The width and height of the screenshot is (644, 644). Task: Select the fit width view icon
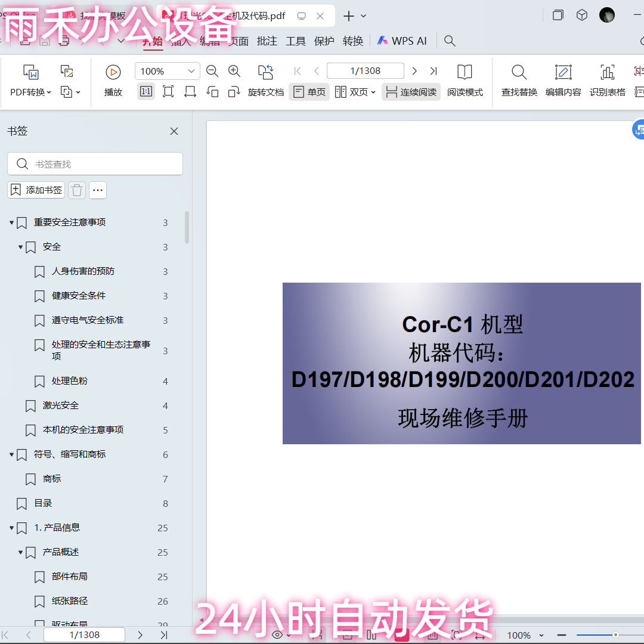190,92
